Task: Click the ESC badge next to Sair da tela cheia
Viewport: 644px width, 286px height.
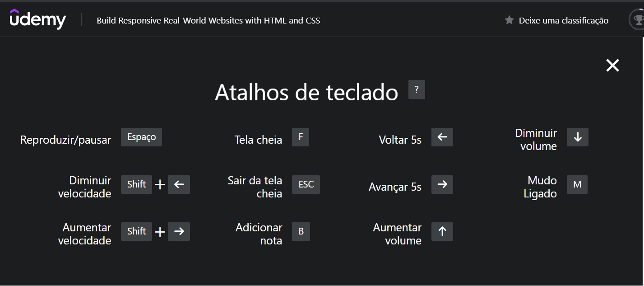Action: (306, 184)
